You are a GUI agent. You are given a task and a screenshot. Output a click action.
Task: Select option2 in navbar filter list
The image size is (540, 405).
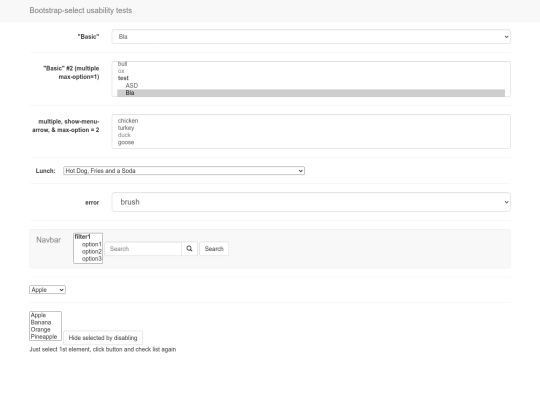(88, 251)
